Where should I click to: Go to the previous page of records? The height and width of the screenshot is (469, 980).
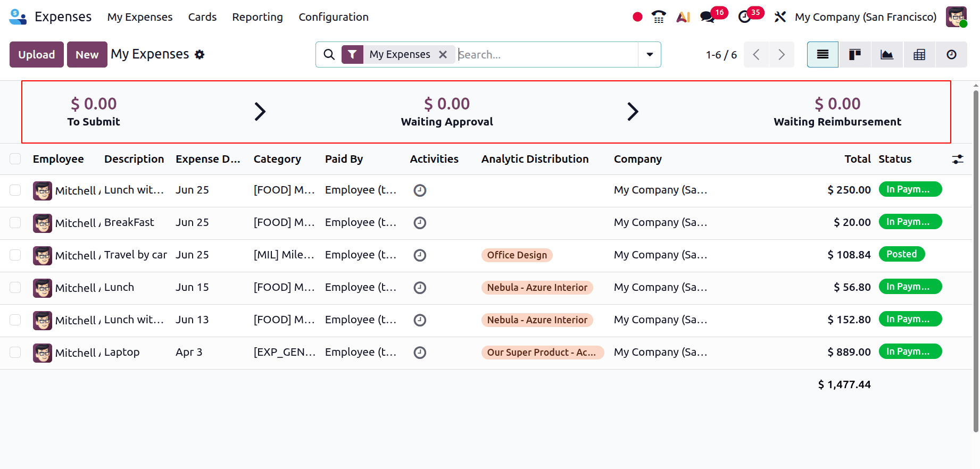pyautogui.click(x=756, y=54)
